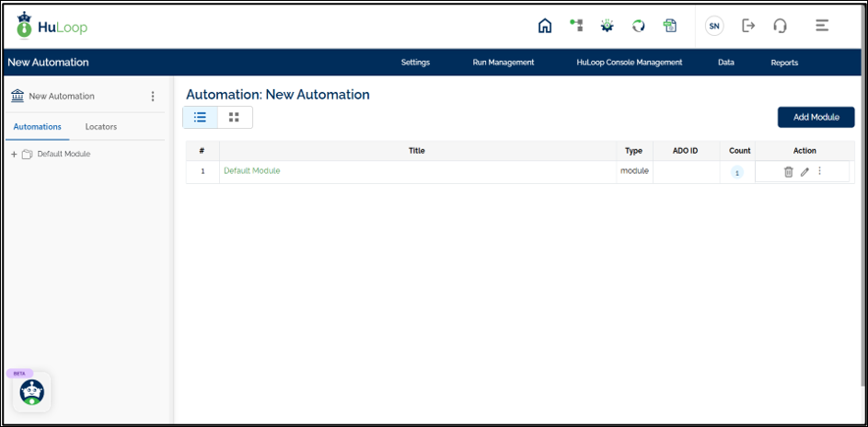Click the circular sync arrows icon
The image size is (868, 427).
[x=639, y=26]
